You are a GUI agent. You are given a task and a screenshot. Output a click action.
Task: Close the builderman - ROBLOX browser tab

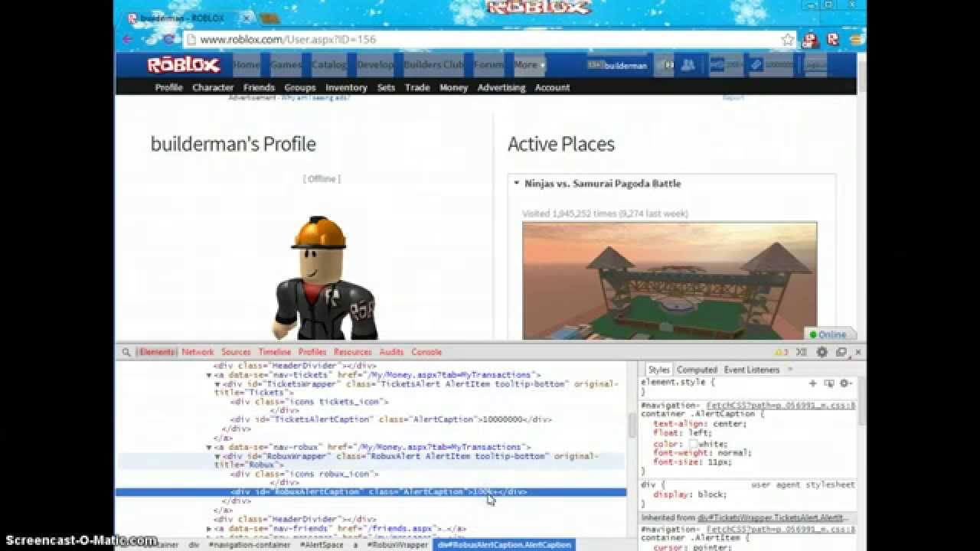pos(247,18)
